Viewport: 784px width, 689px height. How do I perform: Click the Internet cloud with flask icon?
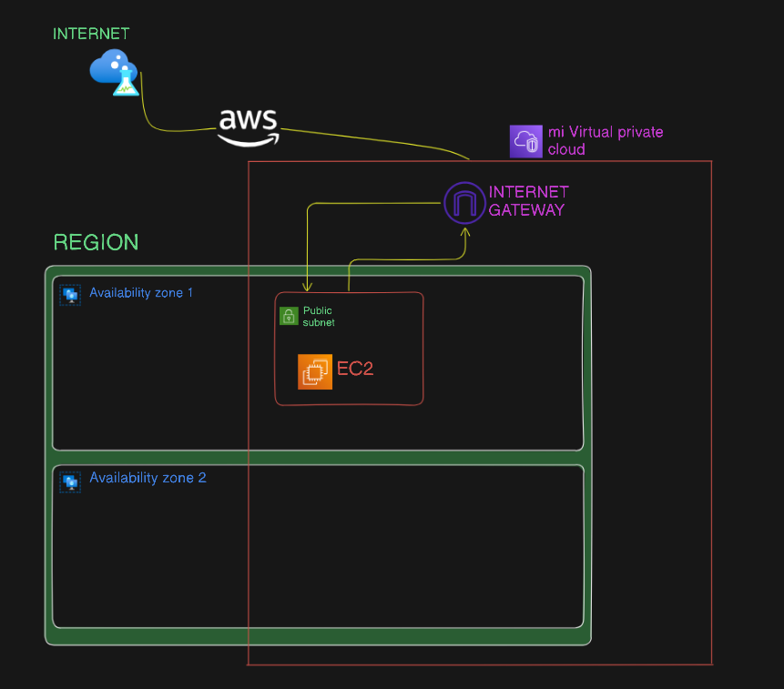tap(114, 73)
